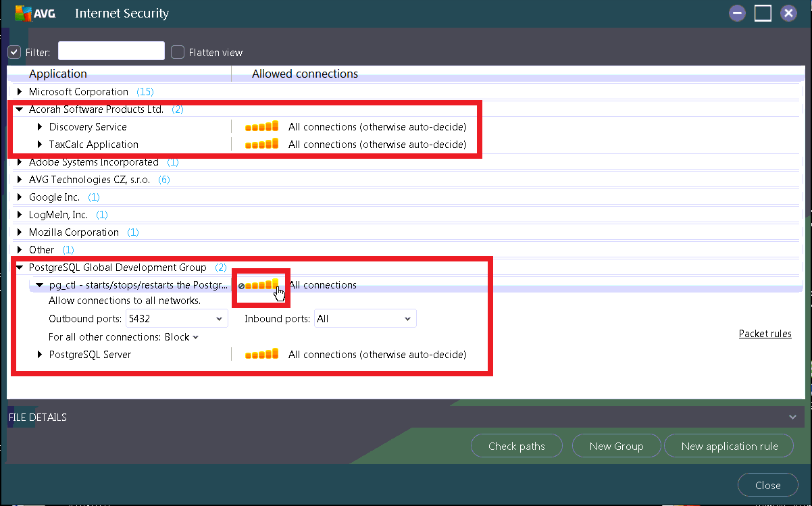Image resolution: width=812 pixels, height=506 pixels.
Task: Click the connection level bars for TaxCalc Application
Action: coord(261,143)
